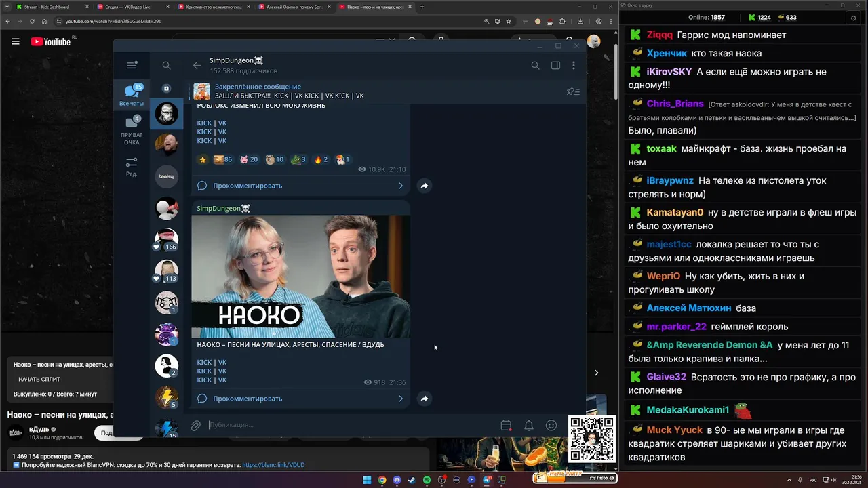This screenshot has width=868, height=488.
Task: Open the chat with 113 unread
Action: [166, 271]
